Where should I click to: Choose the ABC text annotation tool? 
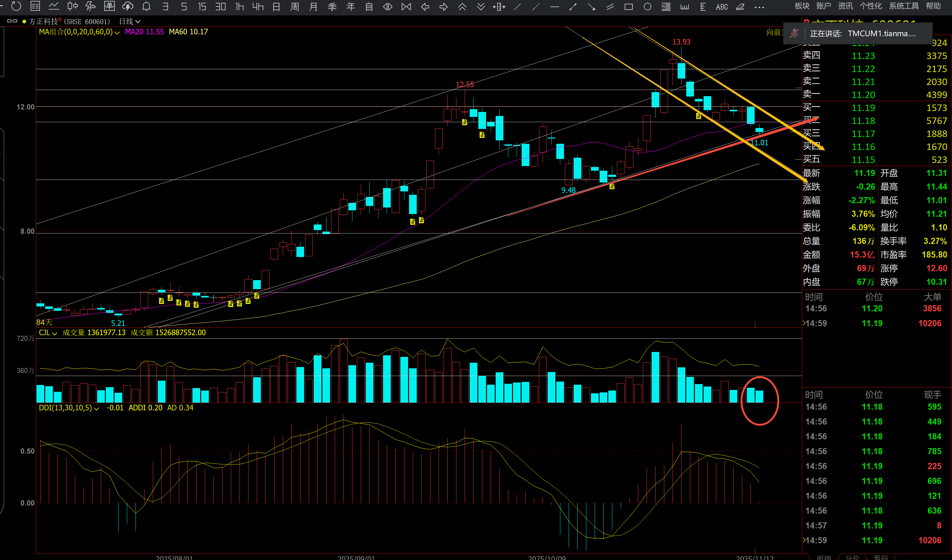(721, 6)
